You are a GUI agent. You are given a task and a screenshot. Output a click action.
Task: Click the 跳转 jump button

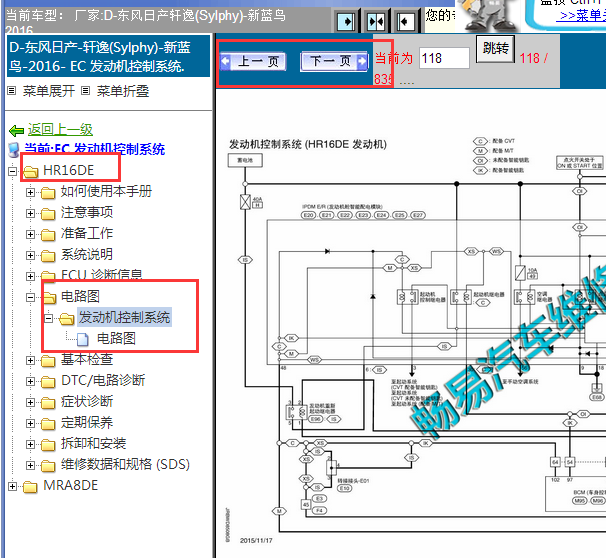495,49
